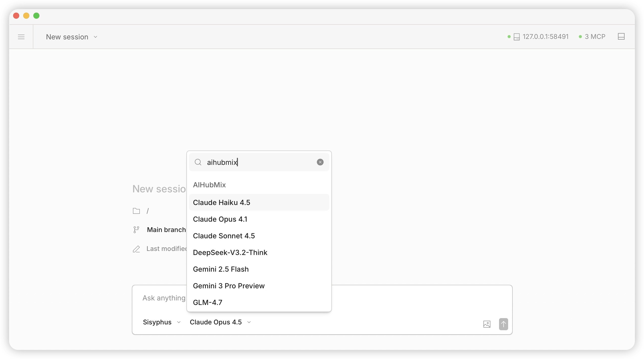The image size is (644, 359).
Task: Click the magnifier icon in the model search
Action: click(198, 162)
